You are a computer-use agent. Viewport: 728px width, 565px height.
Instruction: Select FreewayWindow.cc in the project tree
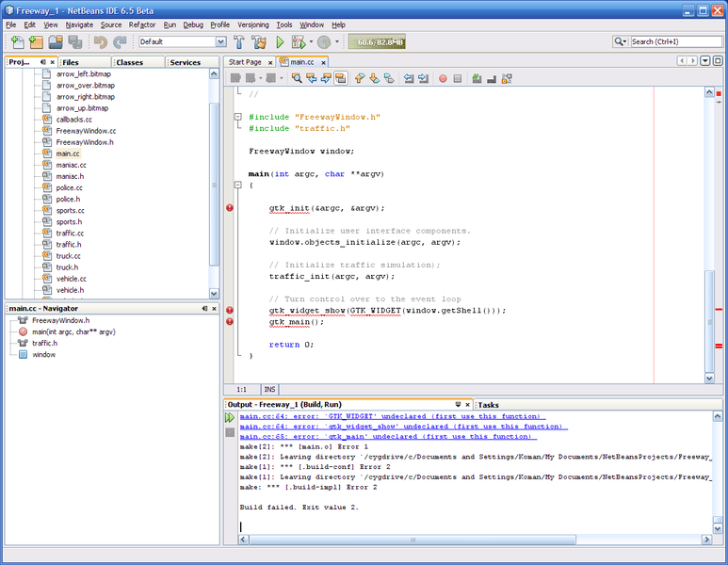coord(86,131)
